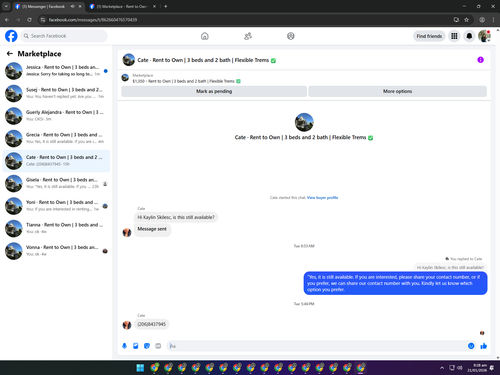This screenshot has width=500, height=375.
Task: Open a new browser tab
Action: pyautogui.click(x=165, y=6)
